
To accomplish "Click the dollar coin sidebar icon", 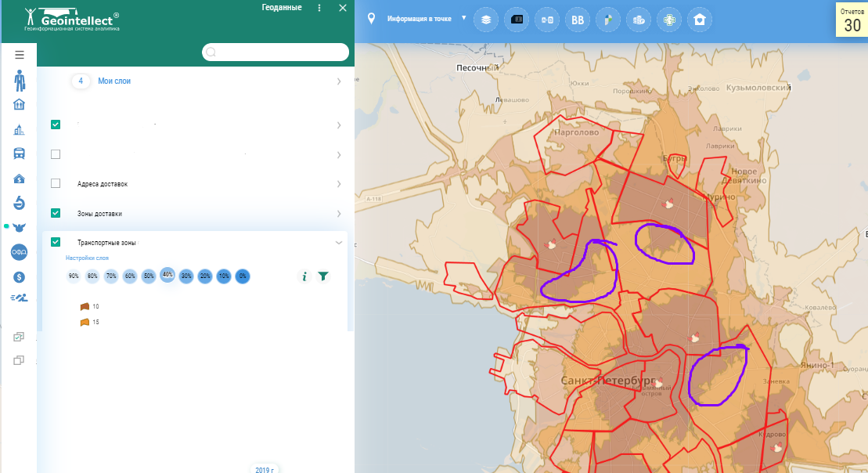I will pos(20,276).
